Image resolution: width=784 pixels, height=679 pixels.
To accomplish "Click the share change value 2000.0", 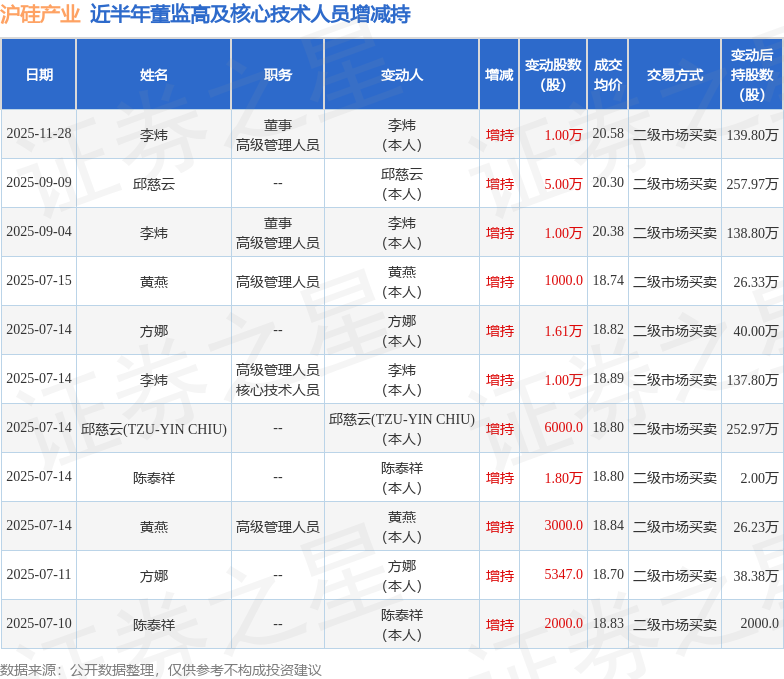I will pyautogui.click(x=564, y=624).
